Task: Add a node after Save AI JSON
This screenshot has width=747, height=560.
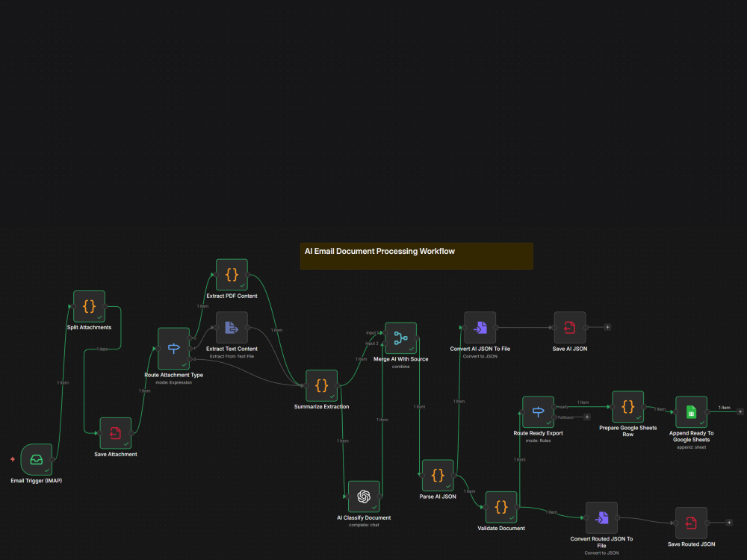Action: (x=607, y=327)
